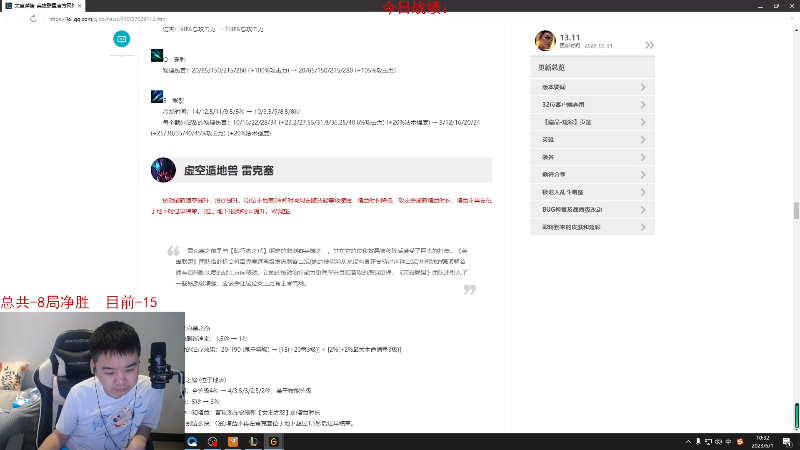800x450 pixels.
Task: Go back using the browser back arrow
Action: tap(7, 19)
